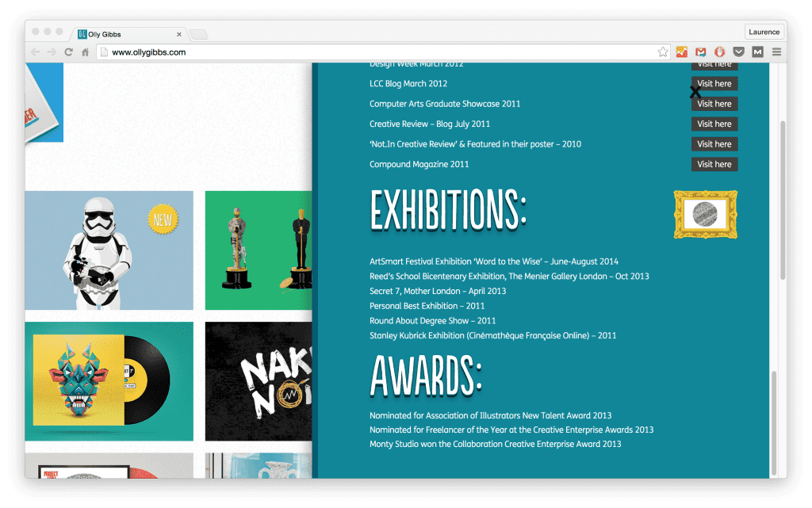812x508 pixels.
Task: Click 'Freelancer of the Year' nomination line
Action: (x=511, y=430)
